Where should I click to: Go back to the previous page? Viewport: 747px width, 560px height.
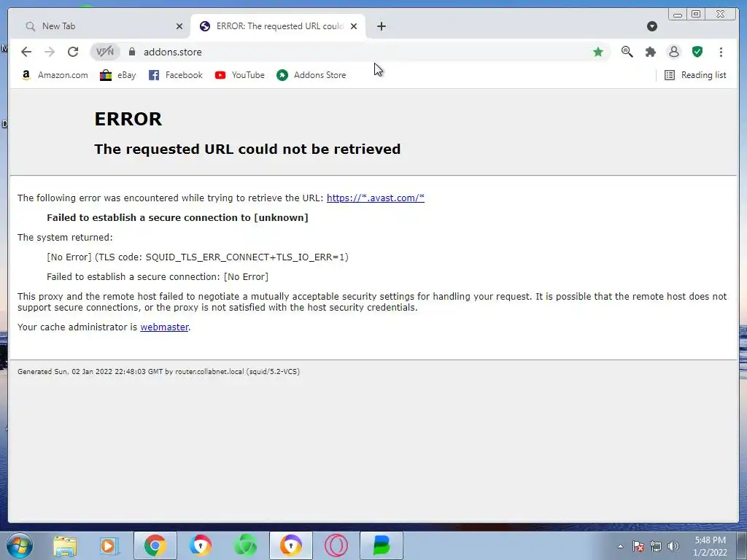[x=26, y=52]
